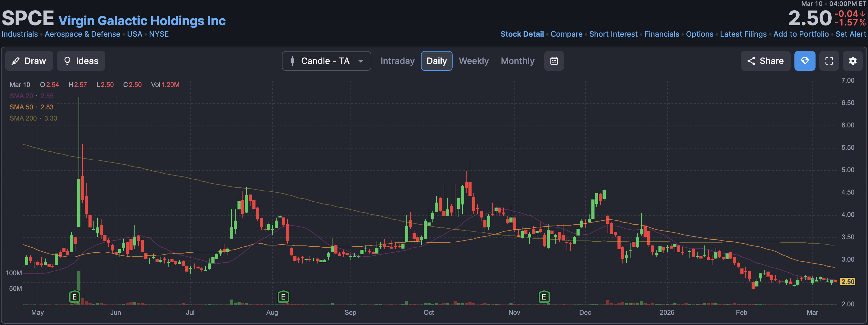
Task: Click the SMA 50 indicator label
Action: (21, 107)
